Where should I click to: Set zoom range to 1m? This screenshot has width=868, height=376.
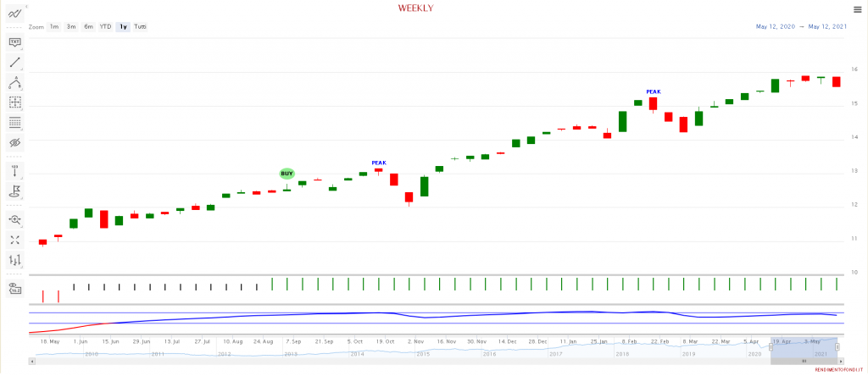click(54, 27)
